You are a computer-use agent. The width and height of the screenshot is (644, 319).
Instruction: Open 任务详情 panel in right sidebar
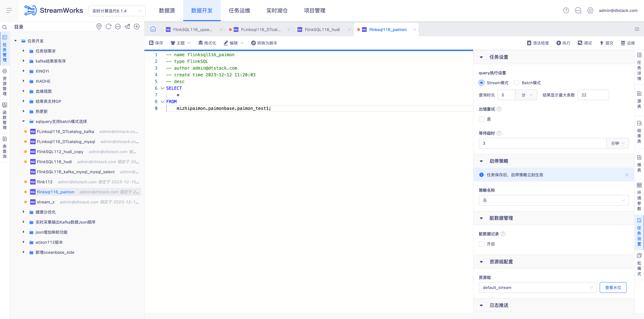coord(639,67)
